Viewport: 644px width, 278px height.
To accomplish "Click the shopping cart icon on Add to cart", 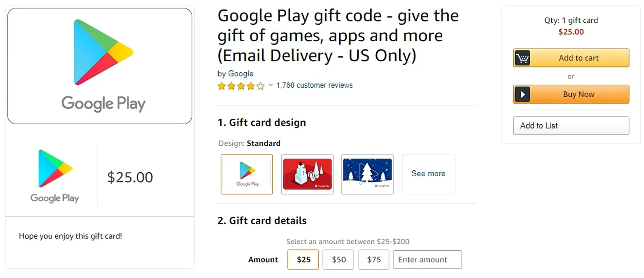I will click(x=522, y=58).
